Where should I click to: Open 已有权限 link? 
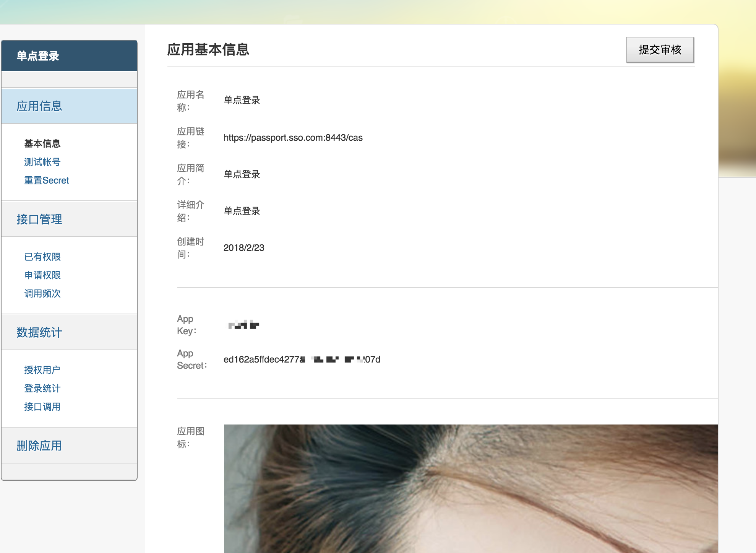[42, 257]
